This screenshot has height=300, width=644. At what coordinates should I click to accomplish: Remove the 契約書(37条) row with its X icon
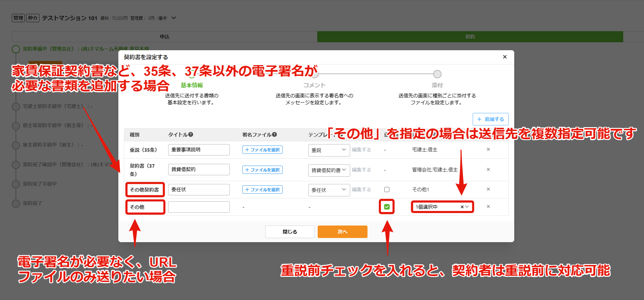click(488, 169)
